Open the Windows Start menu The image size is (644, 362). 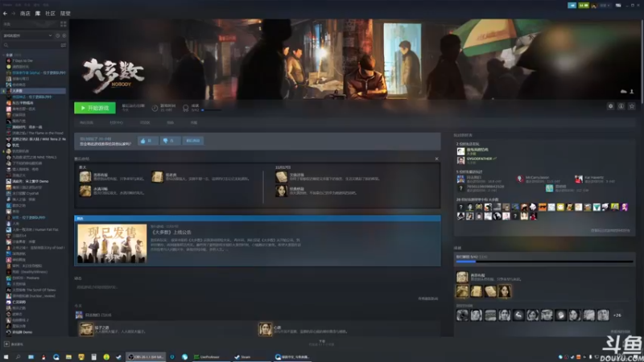click(6, 357)
